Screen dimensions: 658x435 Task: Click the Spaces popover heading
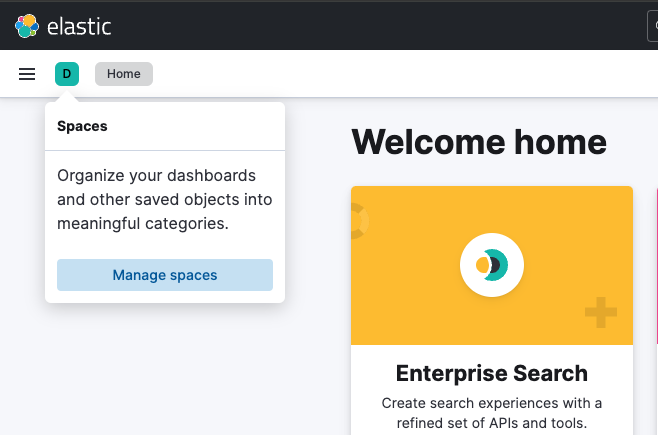pyautogui.click(x=82, y=126)
